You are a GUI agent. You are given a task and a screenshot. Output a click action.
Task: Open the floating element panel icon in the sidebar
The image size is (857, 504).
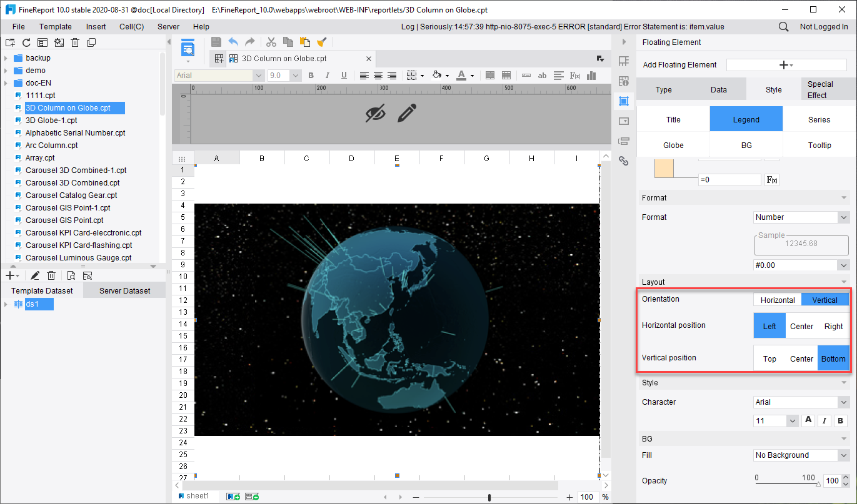[623, 101]
